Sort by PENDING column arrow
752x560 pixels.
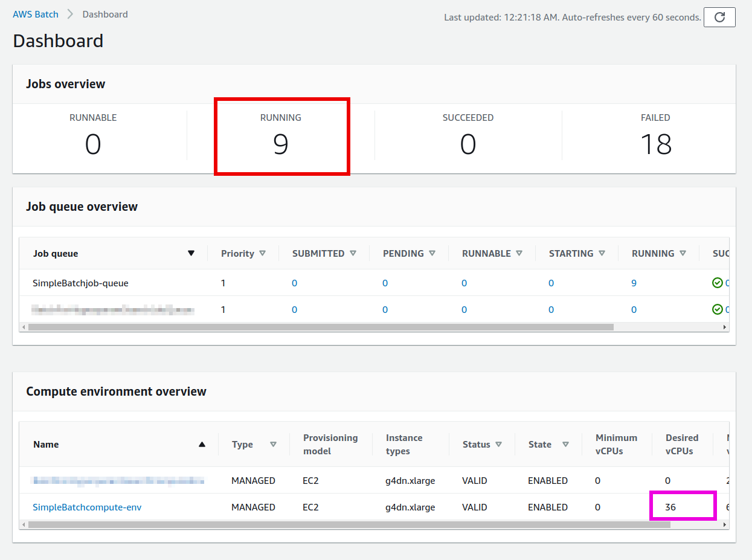[432, 254]
